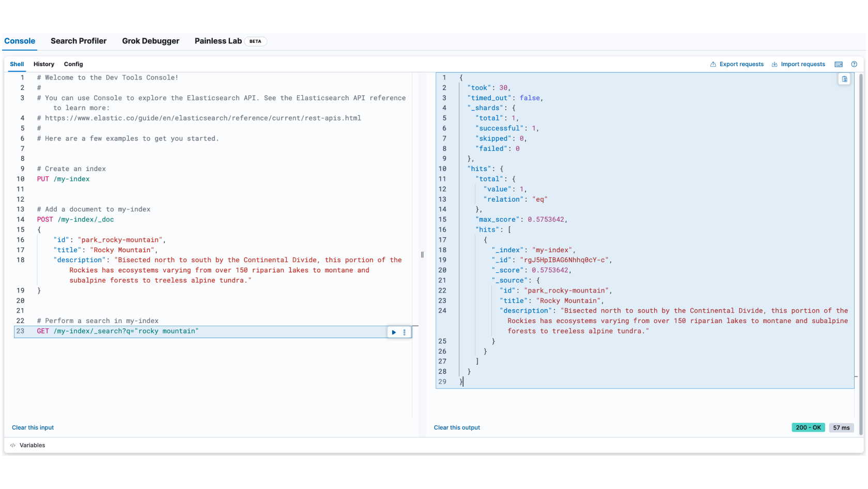Click the 200 - OK status badge

(808, 428)
